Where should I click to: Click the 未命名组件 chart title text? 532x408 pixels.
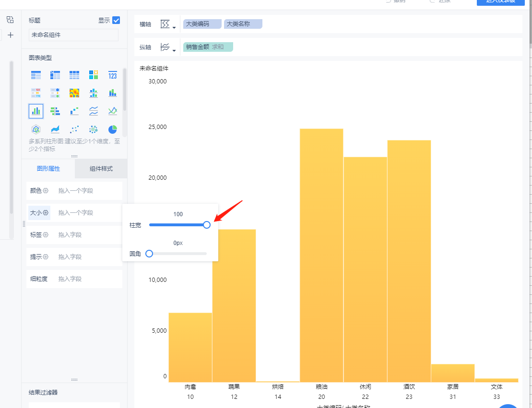154,69
